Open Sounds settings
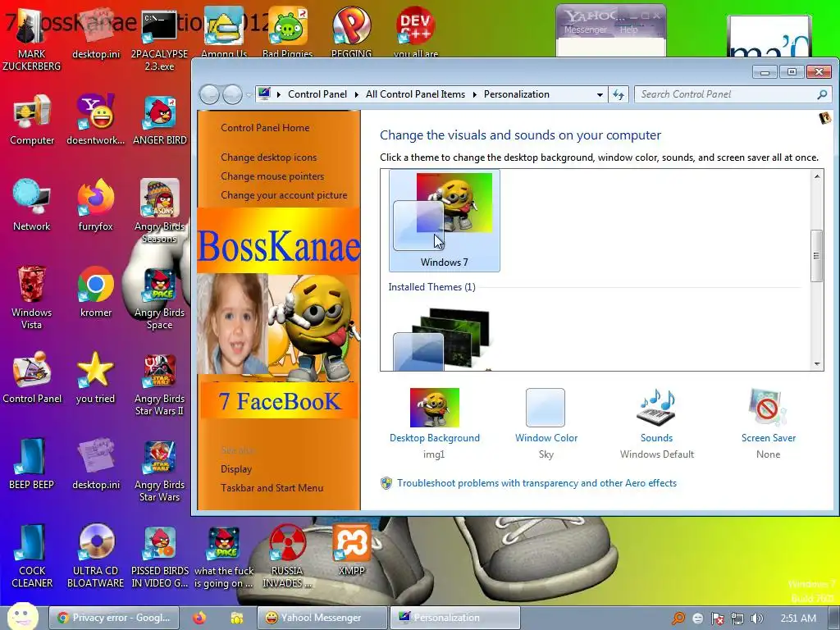840x630 pixels. point(657,423)
